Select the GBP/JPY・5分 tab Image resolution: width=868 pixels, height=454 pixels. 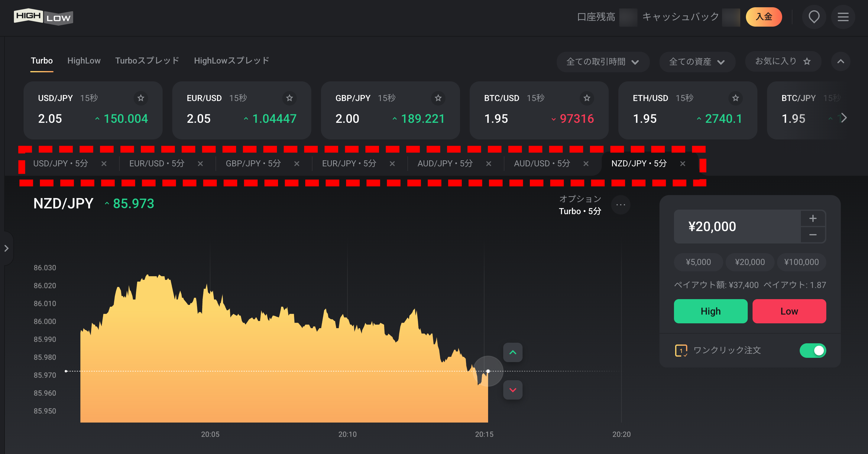pyautogui.click(x=253, y=164)
